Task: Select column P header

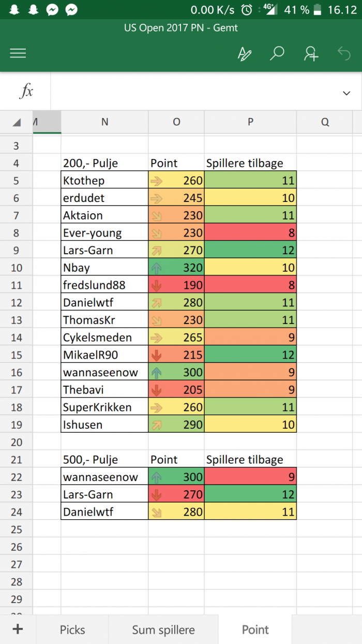Action: coord(250,122)
